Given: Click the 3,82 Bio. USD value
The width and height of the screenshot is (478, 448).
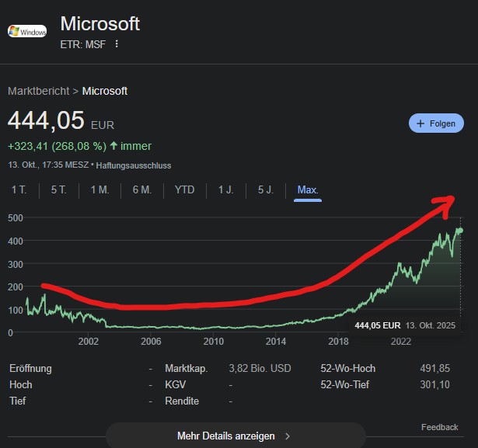Looking at the screenshot, I should [x=260, y=369].
